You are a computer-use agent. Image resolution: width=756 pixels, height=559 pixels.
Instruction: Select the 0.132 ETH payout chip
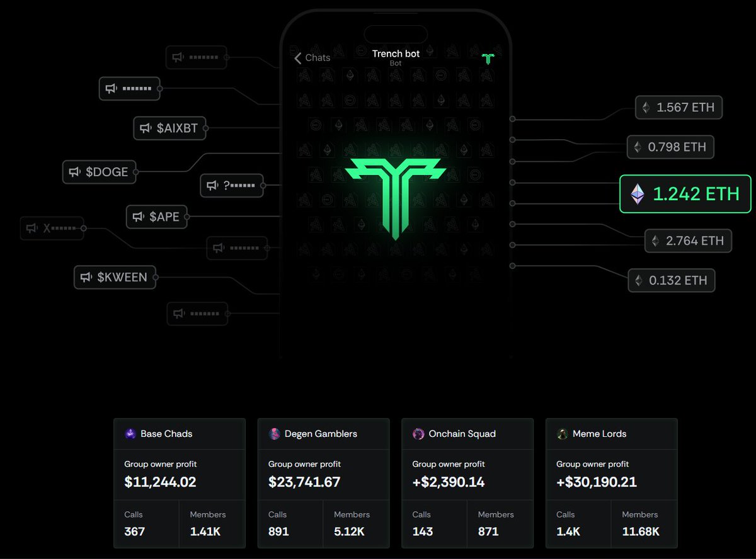pos(671,280)
